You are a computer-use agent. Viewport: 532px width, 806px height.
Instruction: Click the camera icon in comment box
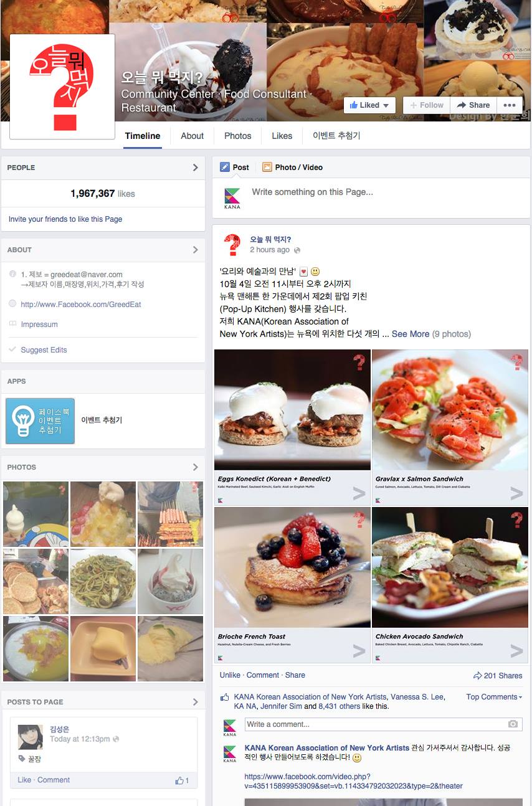click(x=513, y=724)
